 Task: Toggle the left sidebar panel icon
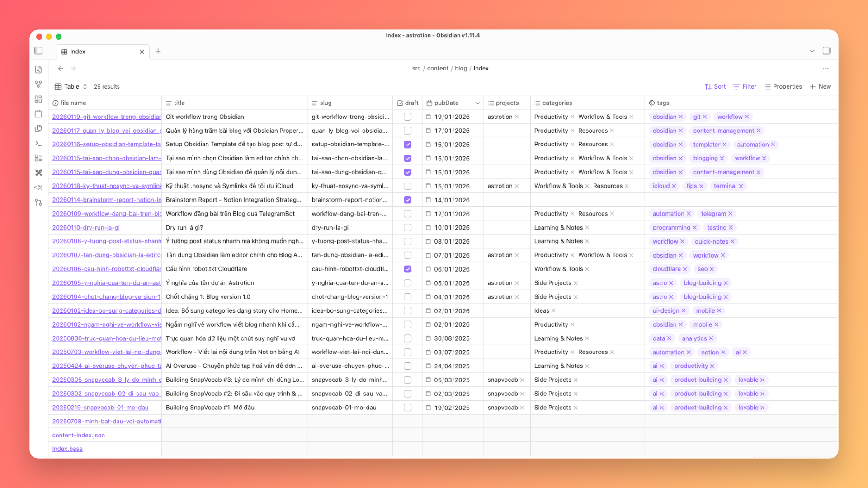click(38, 51)
